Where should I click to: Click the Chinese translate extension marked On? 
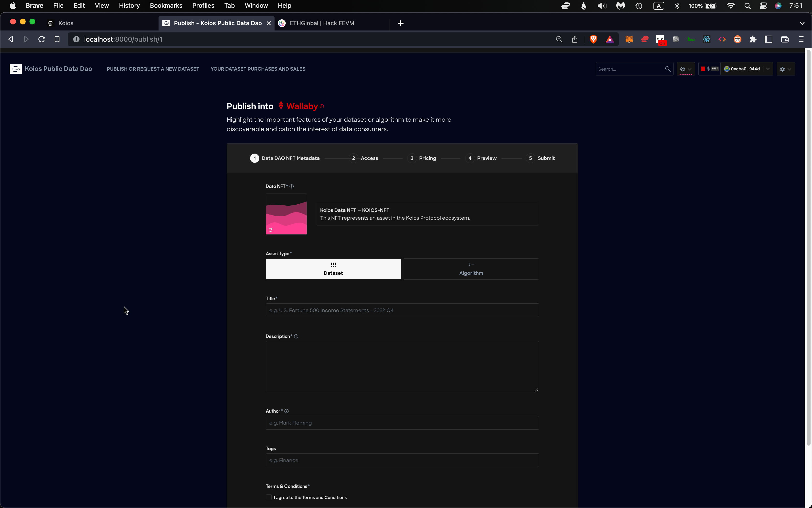[661, 40]
